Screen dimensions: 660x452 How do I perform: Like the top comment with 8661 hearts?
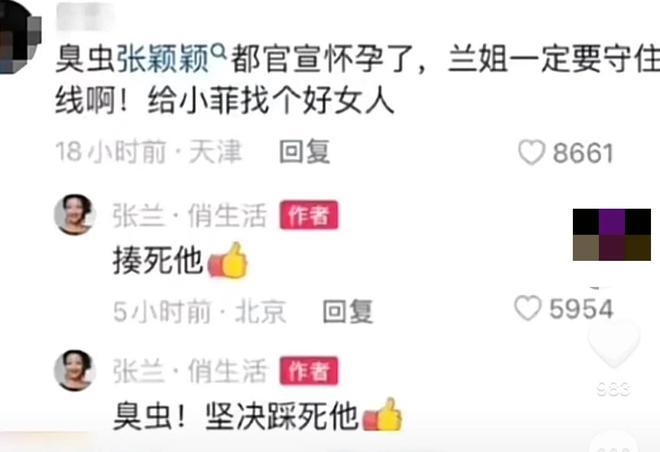532,152
